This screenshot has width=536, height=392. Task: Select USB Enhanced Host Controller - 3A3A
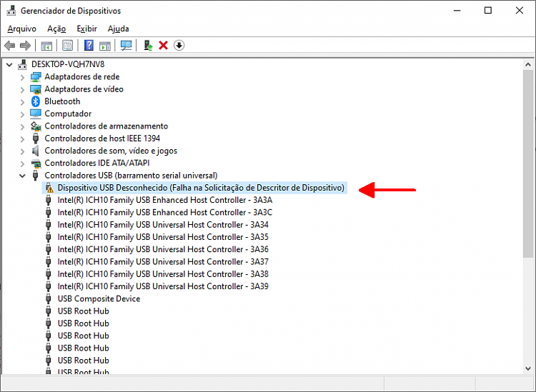click(165, 200)
